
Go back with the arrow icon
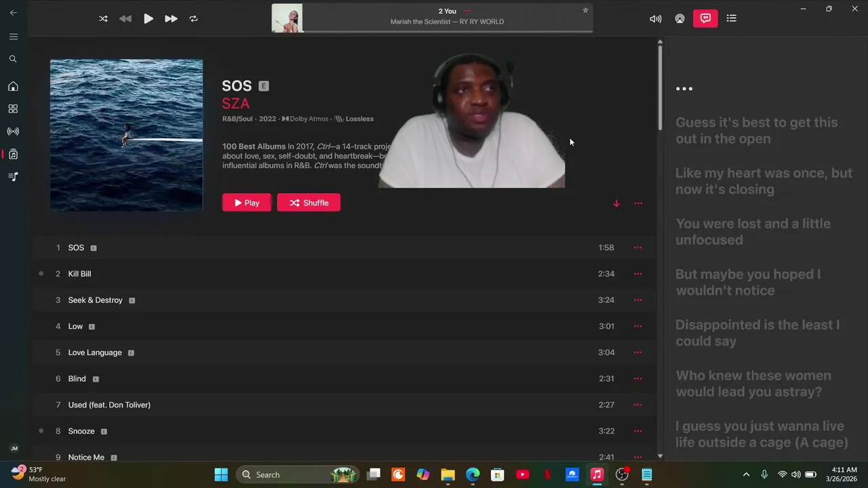(13, 12)
